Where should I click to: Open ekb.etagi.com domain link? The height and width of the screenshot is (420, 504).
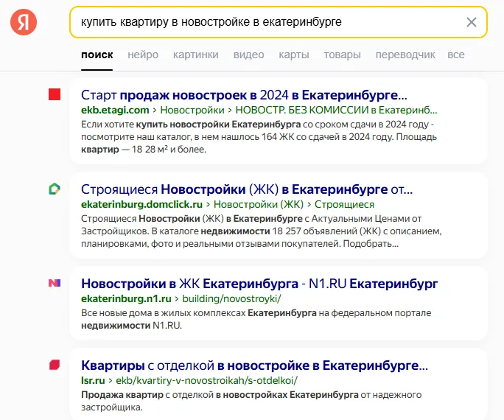click(115, 110)
